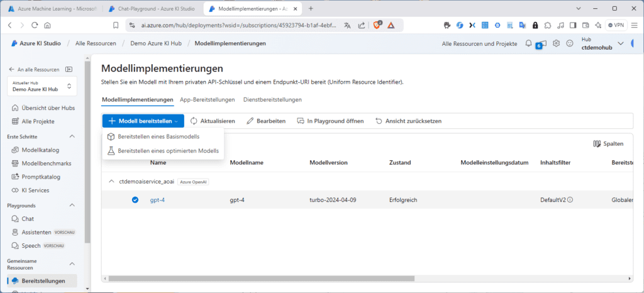Open the browser extensions puzzle icon
This screenshot has height=293, width=644.
pos(548,25)
